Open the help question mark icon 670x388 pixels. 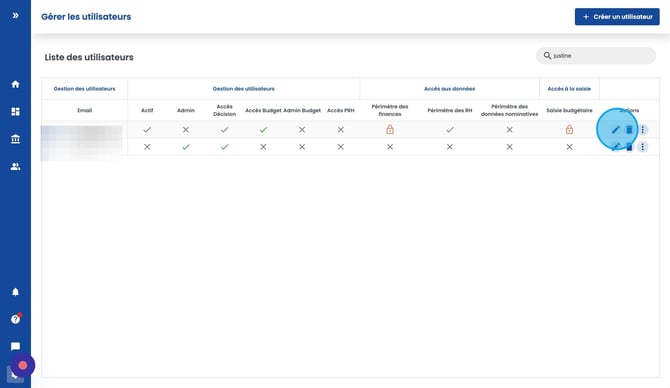click(x=15, y=319)
